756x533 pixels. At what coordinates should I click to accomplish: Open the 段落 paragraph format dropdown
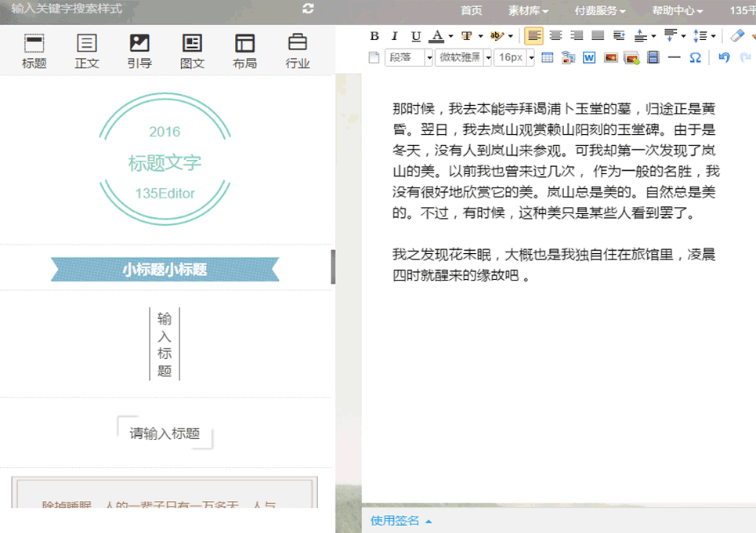429,57
